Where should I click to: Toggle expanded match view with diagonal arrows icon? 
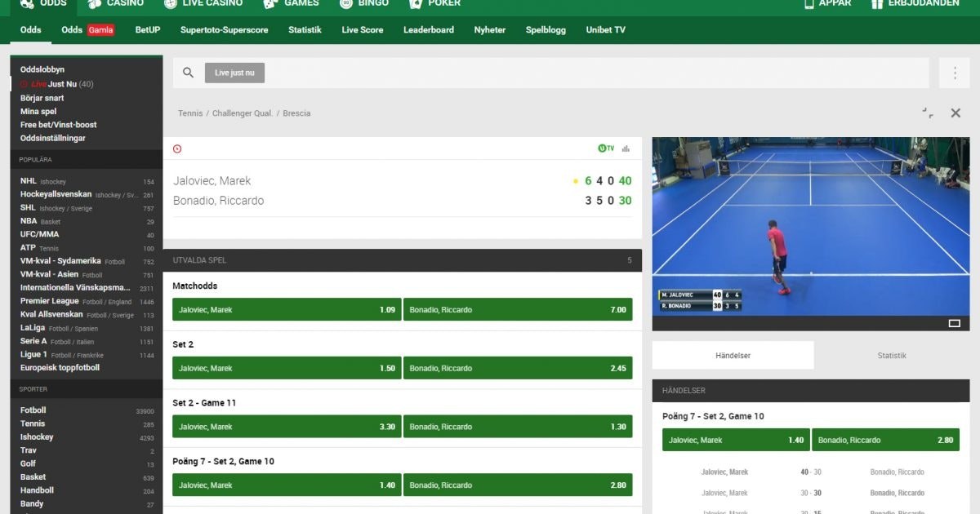tap(927, 113)
